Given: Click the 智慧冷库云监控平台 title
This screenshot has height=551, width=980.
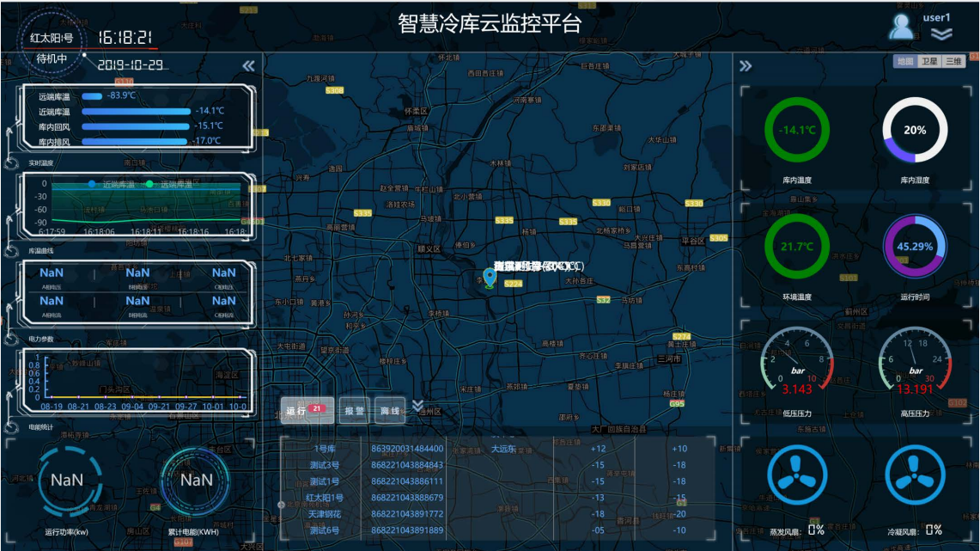Looking at the screenshot, I should 490,23.
